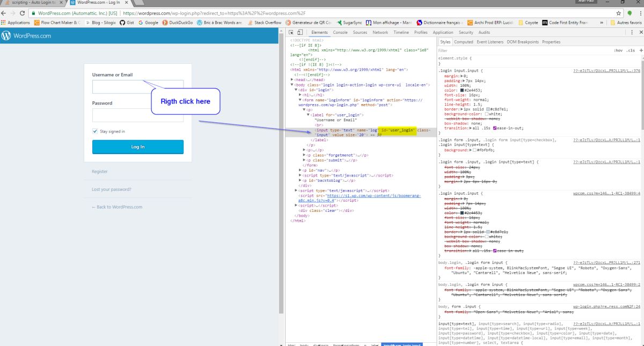The width and height of the screenshot is (644, 346).
Task: Click the Lost your password? link
Action: click(x=112, y=189)
